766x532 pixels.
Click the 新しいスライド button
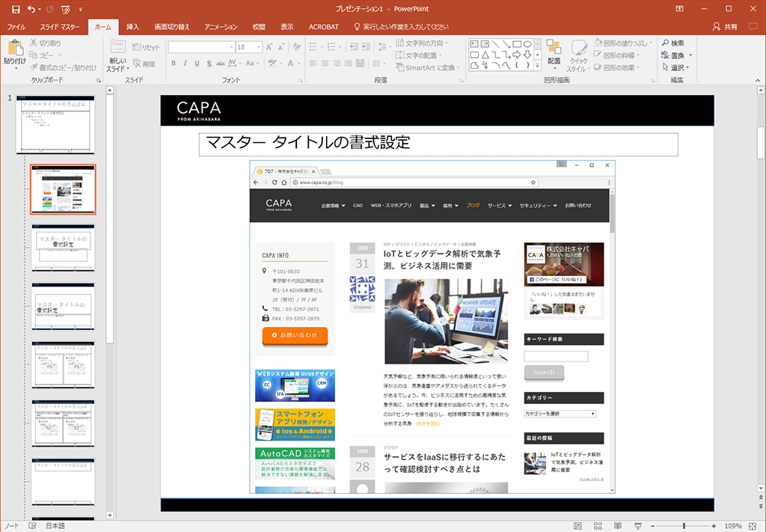(117, 55)
